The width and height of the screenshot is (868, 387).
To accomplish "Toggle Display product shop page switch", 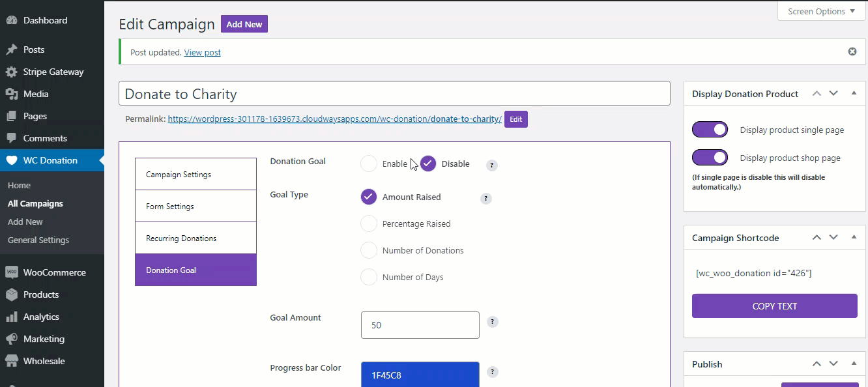I will tap(710, 158).
